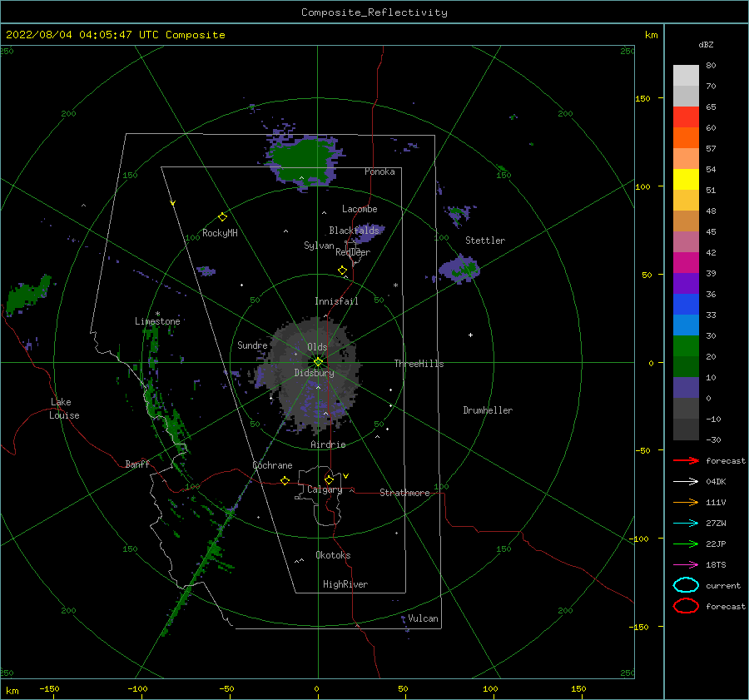This screenshot has height=700, width=749.
Task: Select the orange 111V arrow in the legend
Action: click(686, 502)
